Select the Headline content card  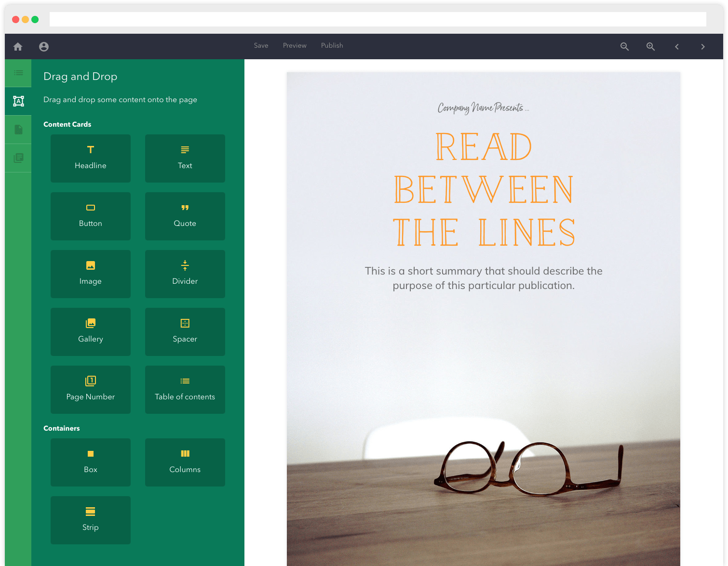pos(91,158)
